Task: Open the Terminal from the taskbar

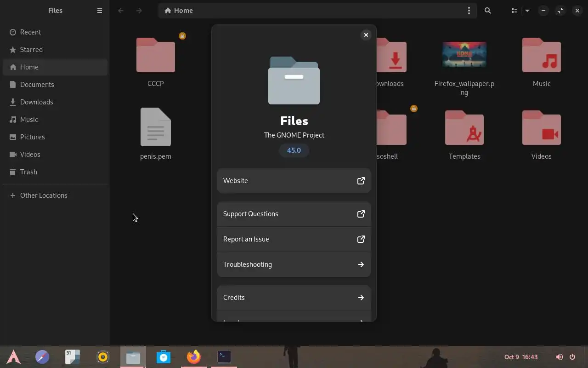Action: [x=224, y=356]
